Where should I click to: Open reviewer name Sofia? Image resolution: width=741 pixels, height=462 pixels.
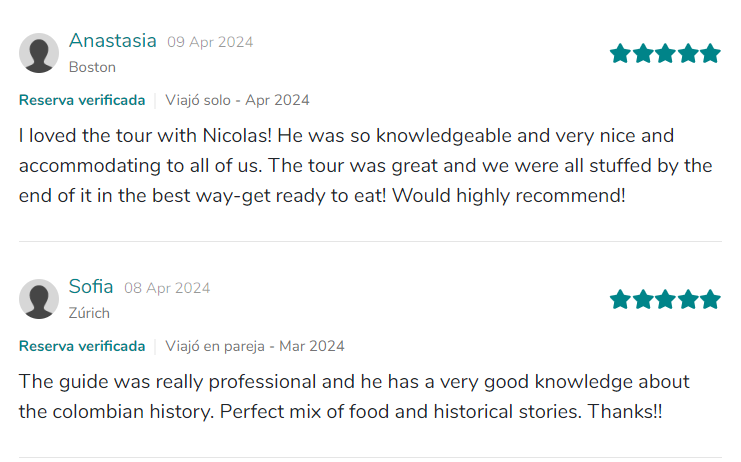(91, 287)
